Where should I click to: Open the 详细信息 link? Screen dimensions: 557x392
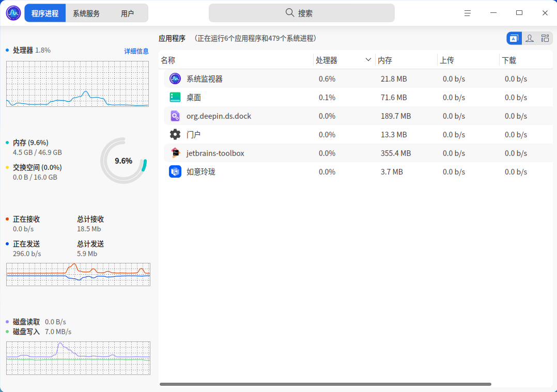pos(136,51)
